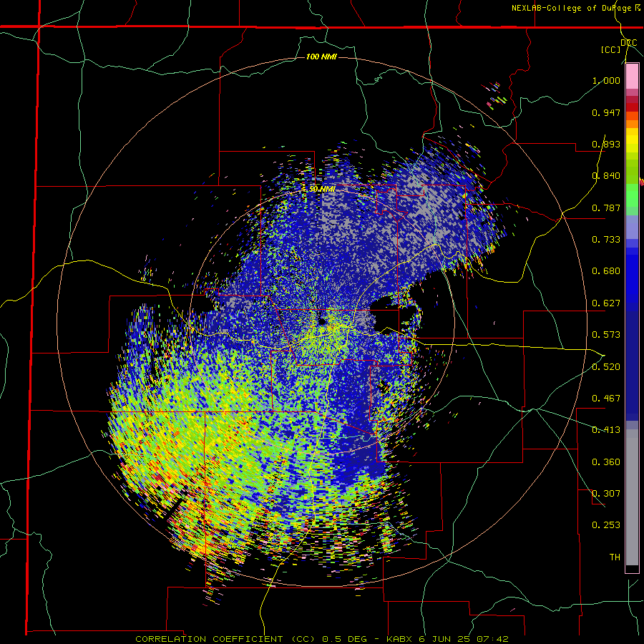The height and width of the screenshot is (644, 644).
Task: Select the 0.893 legend value
Action: click(606, 144)
